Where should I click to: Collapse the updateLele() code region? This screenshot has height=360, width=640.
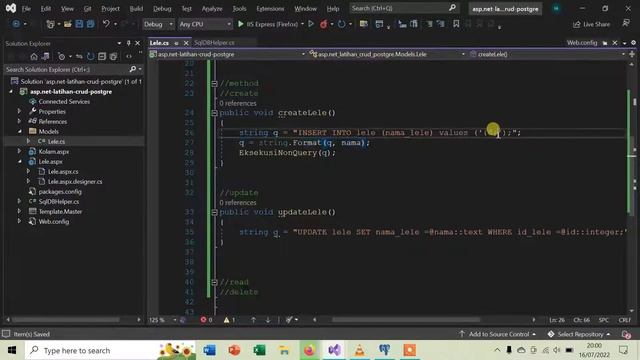click(x=214, y=212)
